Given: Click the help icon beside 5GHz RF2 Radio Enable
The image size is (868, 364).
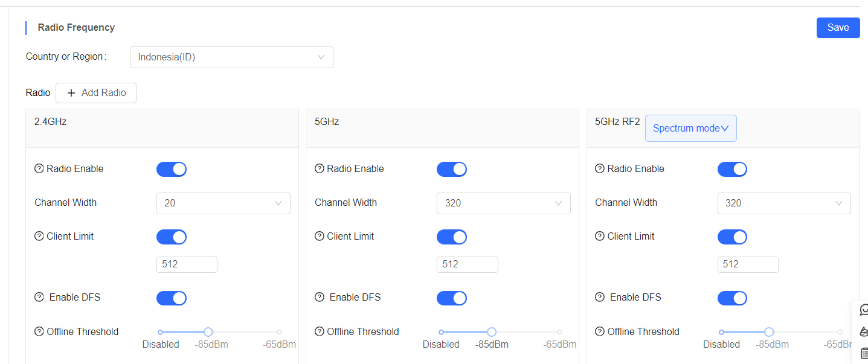Looking at the screenshot, I should pyautogui.click(x=600, y=168).
